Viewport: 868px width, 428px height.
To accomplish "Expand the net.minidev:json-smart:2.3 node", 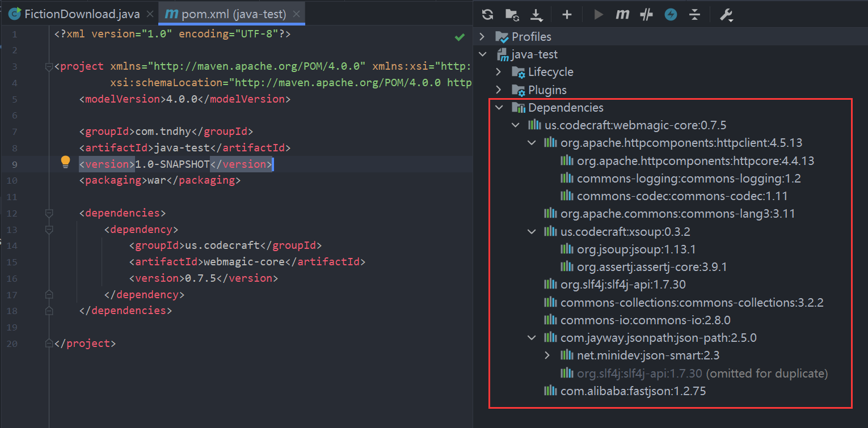I will pos(547,355).
